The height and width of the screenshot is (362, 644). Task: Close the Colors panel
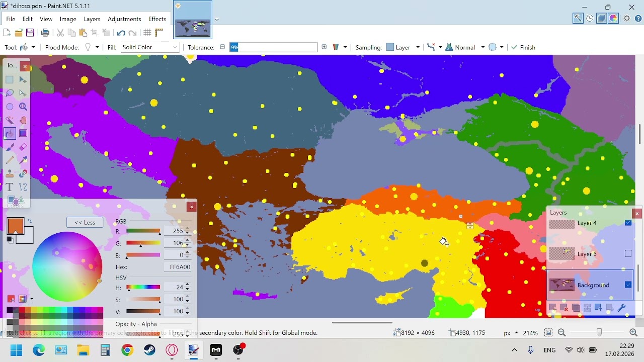coord(191,207)
